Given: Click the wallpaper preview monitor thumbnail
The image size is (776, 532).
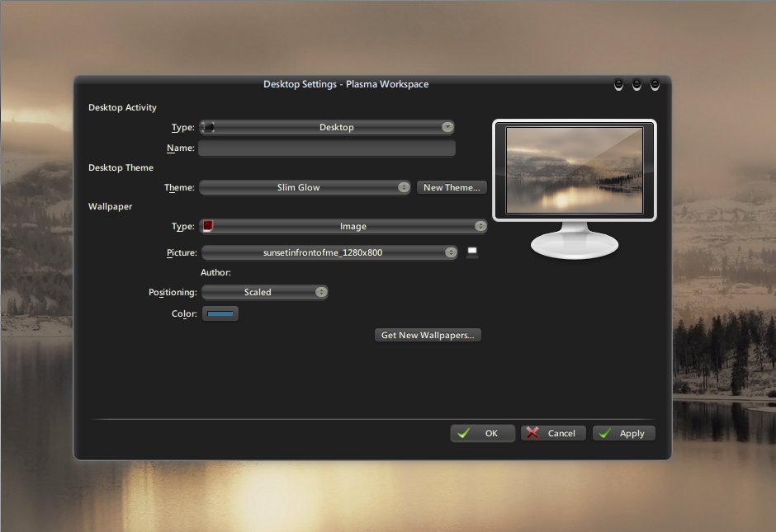Looking at the screenshot, I should click(x=575, y=170).
